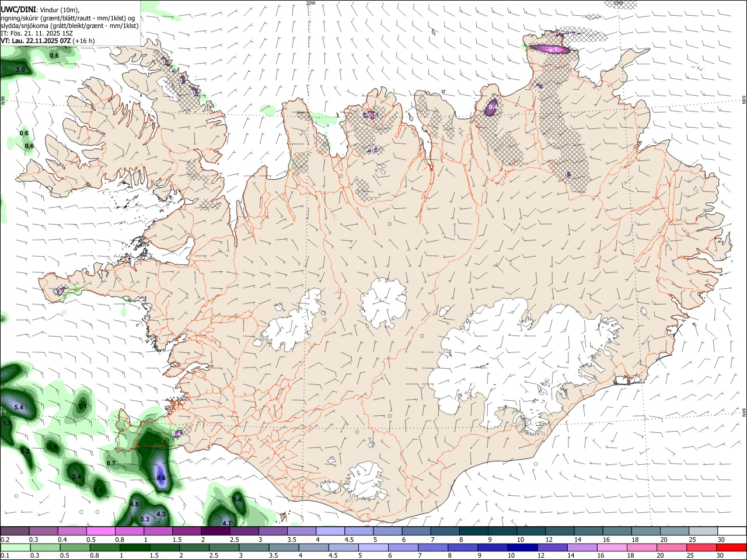The height and width of the screenshot is (560, 747).
Task: Select medium green swatch between 0.5 and 0.8, bottom scale
Action: [75, 548]
